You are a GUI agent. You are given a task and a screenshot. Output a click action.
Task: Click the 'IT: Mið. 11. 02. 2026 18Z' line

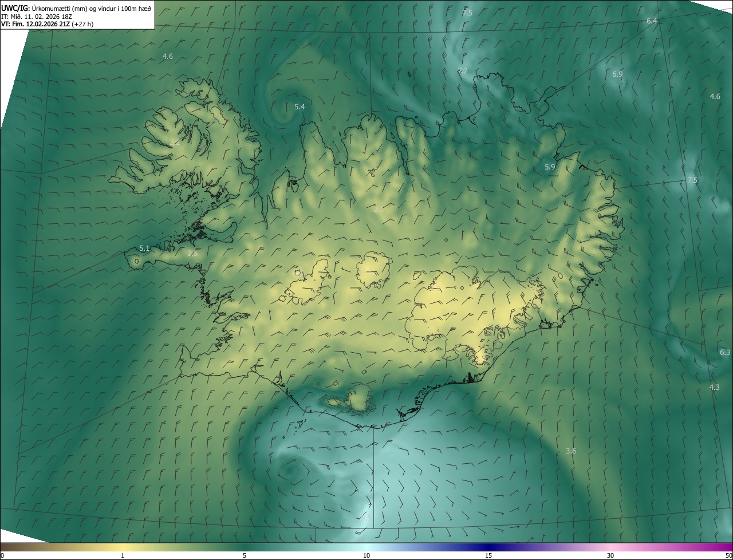(x=37, y=16)
